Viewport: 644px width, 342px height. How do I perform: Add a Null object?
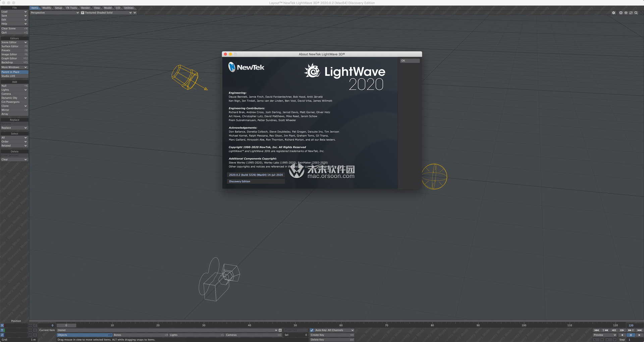(14, 86)
